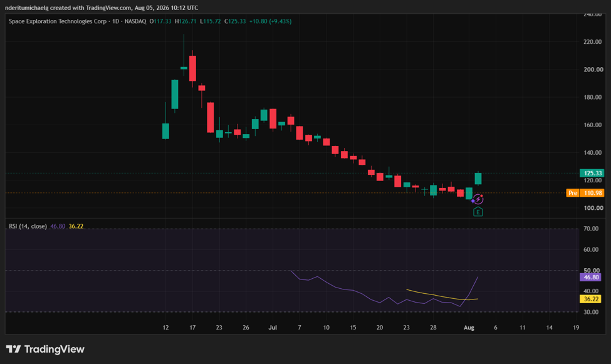The image size is (611, 364).
Task: Click the purple 46.80 tag on RSI scale
Action: (591, 278)
